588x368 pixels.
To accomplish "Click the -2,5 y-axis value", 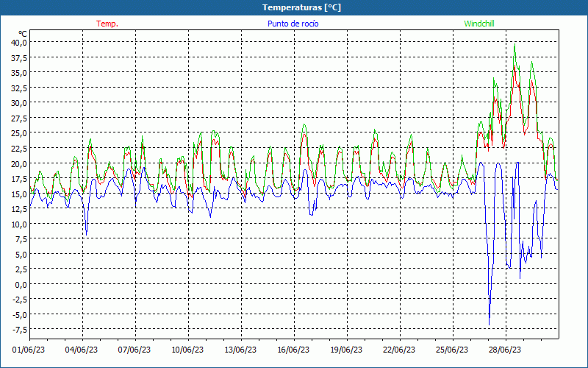I will click(x=20, y=300).
